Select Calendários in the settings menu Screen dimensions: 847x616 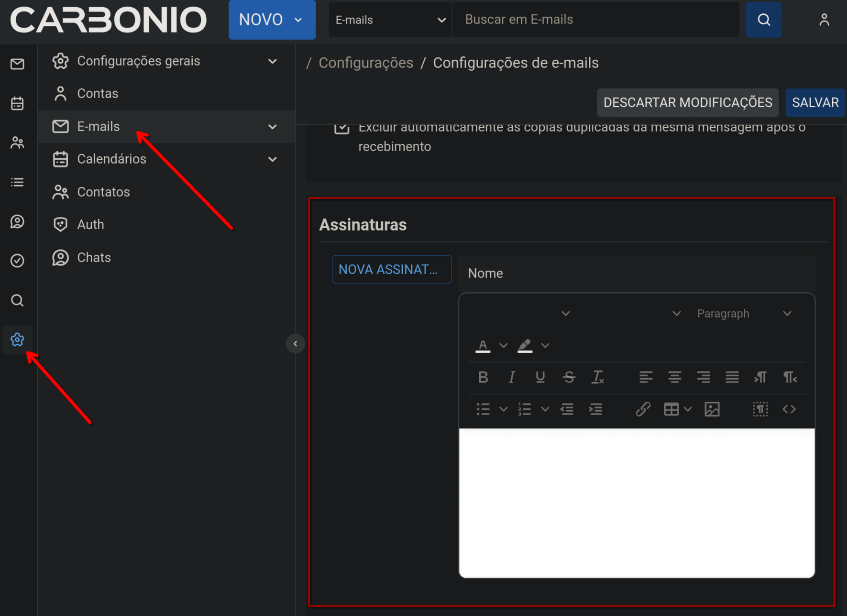click(x=166, y=159)
